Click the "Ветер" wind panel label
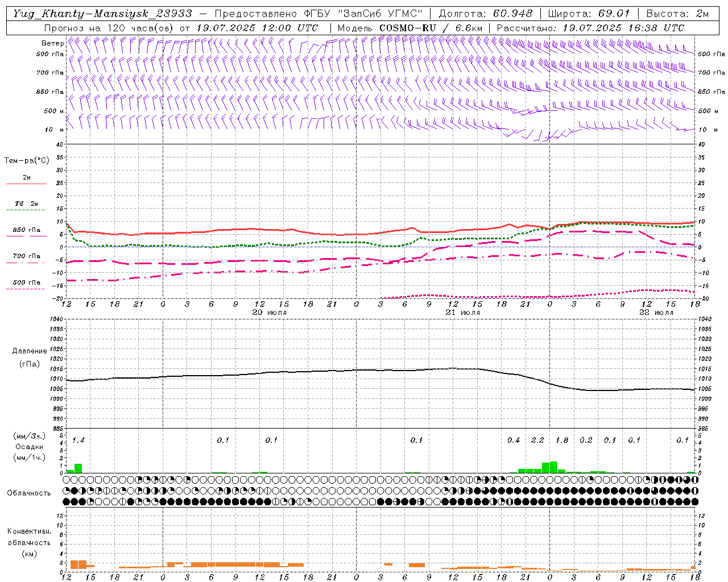728x582 pixels. click(x=52, y=43)
